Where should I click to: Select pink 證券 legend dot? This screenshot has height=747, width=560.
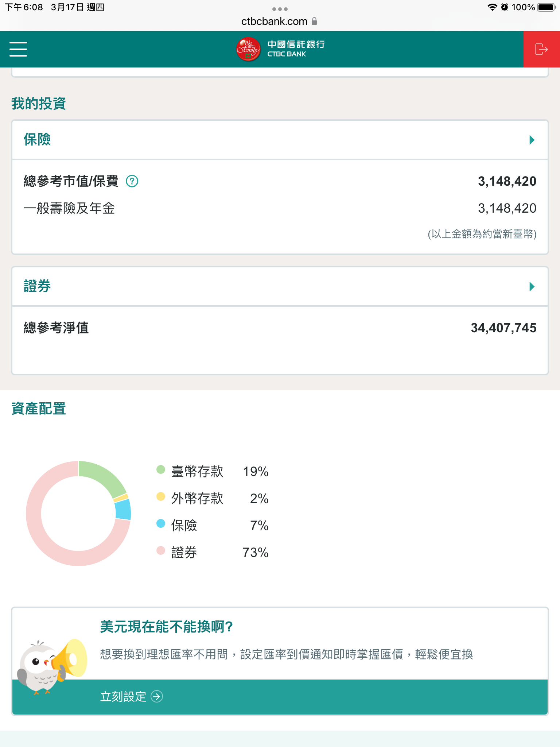click(x=161, y=550)
